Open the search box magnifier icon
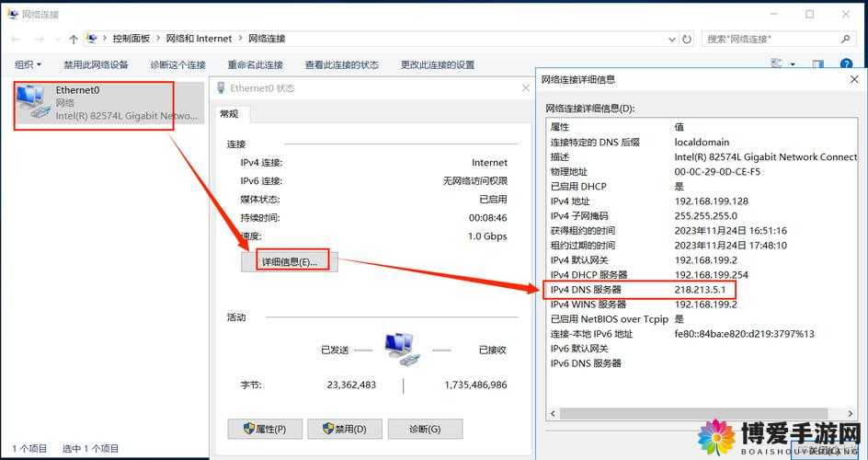Screen dimensions: 868x460 coord(845,39)
